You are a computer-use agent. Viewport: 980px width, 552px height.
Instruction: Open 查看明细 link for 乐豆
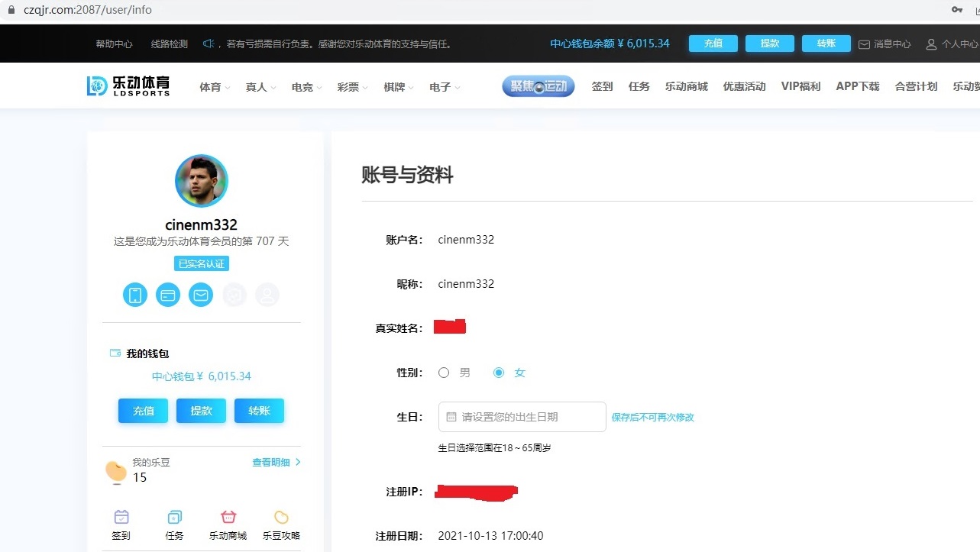pos(276,462)
